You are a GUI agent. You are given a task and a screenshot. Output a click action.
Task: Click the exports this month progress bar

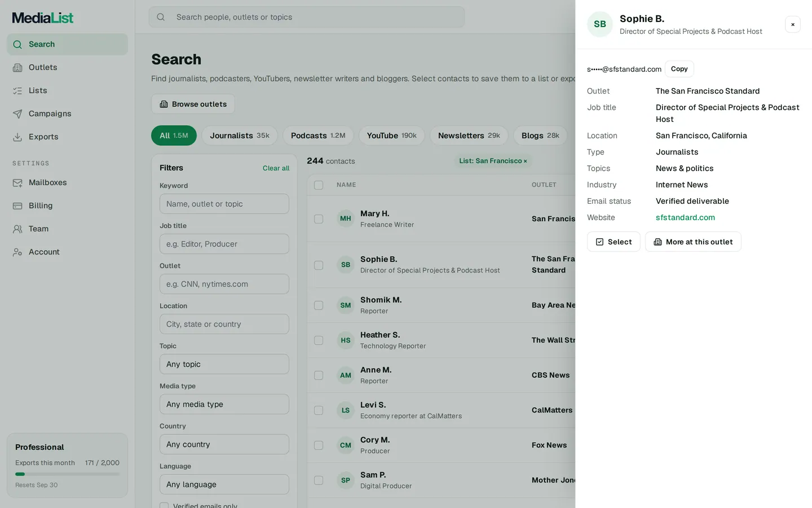[x=67, y=474]
